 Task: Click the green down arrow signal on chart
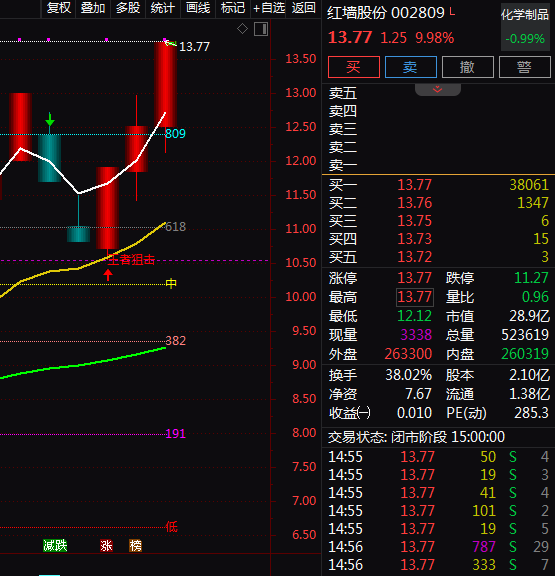[50, 120]
